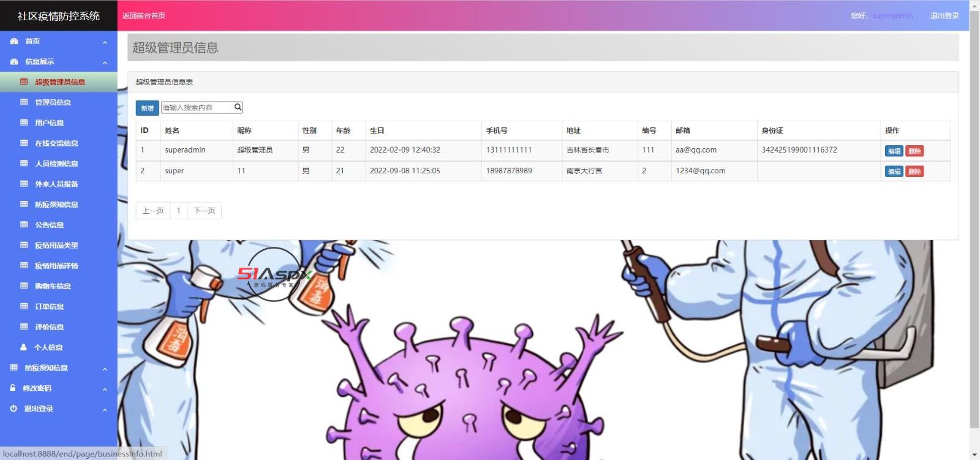Go to 下一页 pagination button
The image size is (980, 460).
click(x=204, y=211)
